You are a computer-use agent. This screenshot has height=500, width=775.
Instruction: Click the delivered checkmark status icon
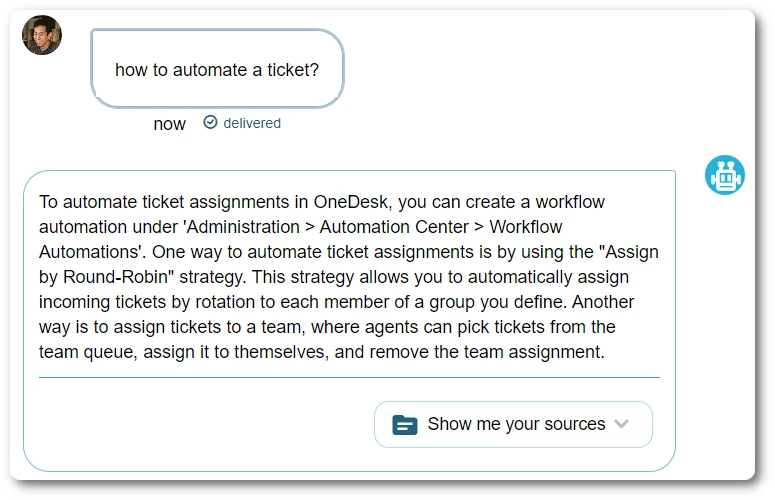pos(210,122)
